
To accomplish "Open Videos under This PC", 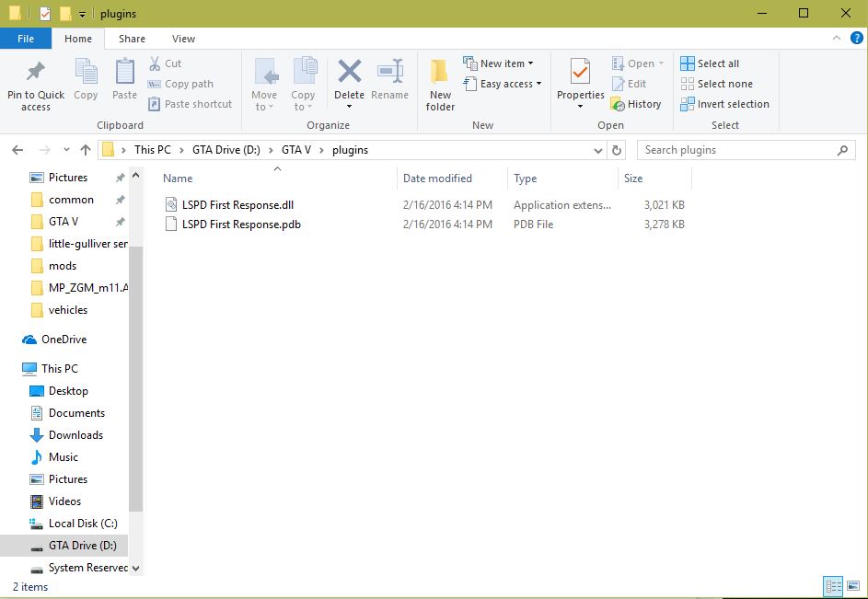I will [64, 501].
